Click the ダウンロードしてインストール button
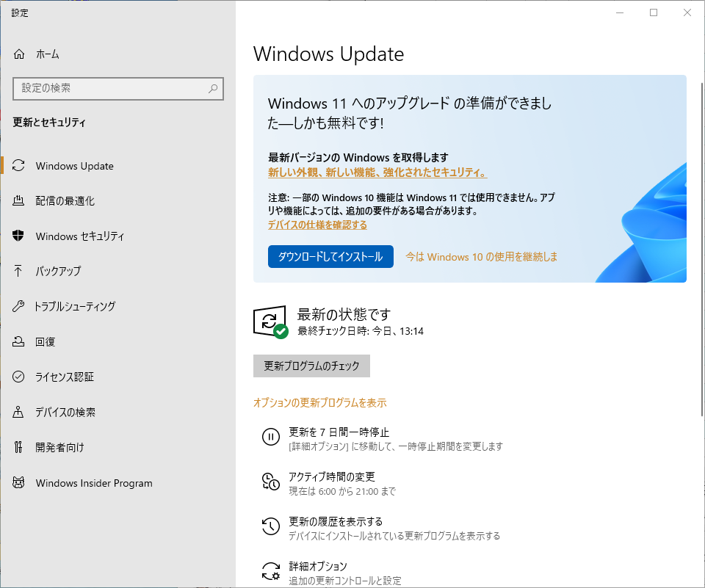705x588 pixels. pyautogui.click(x=330, y=256)
